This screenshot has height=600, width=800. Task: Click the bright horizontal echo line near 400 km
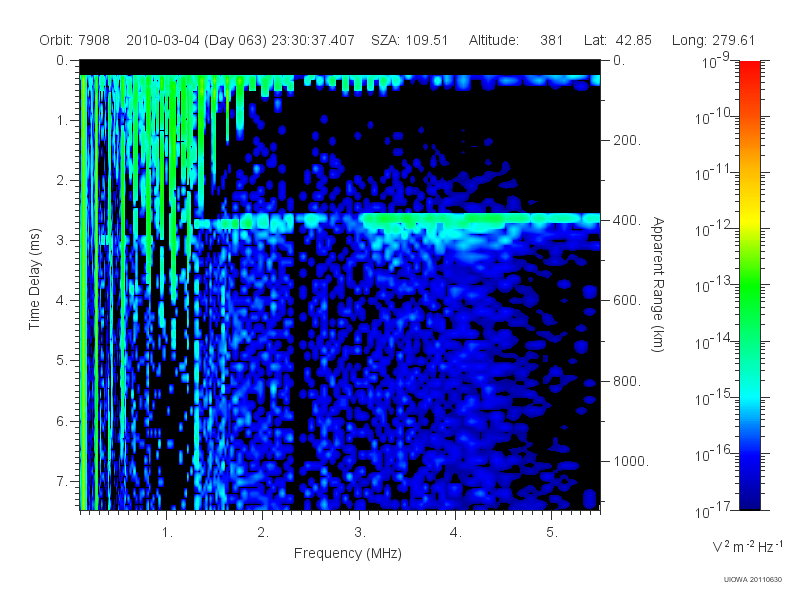pos(396,220)
